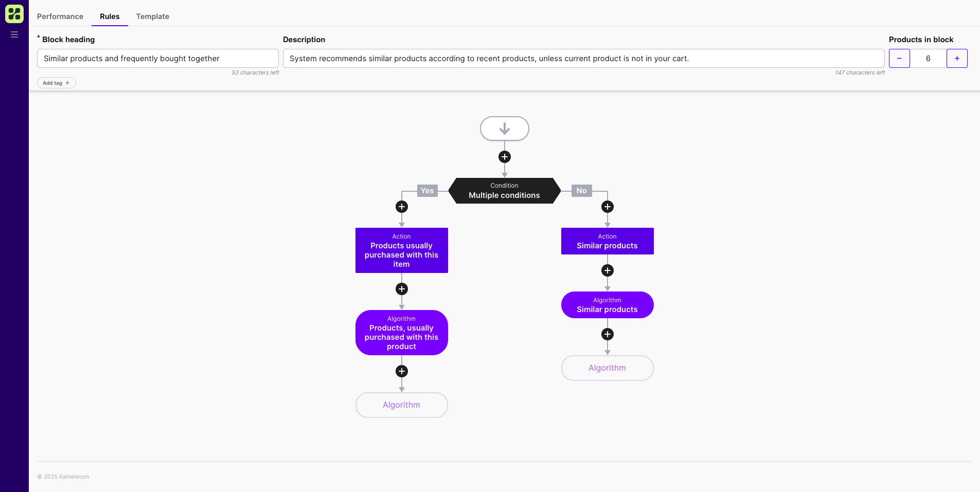
Task: Click plus icon above Multiple conditions node
Action: click(504, 157)
